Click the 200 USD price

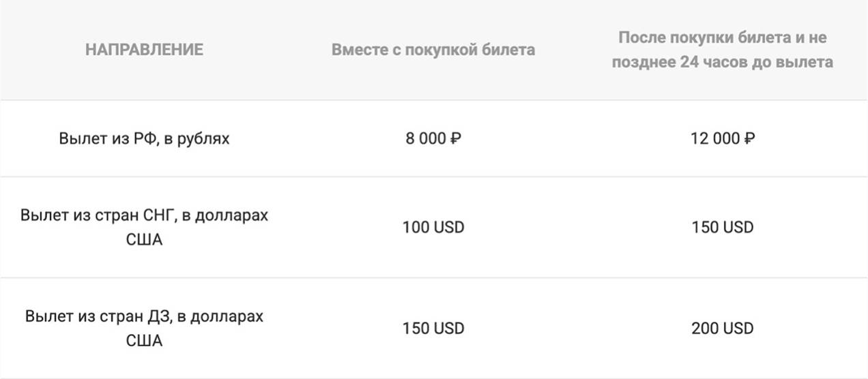click(x=722, y=328)
